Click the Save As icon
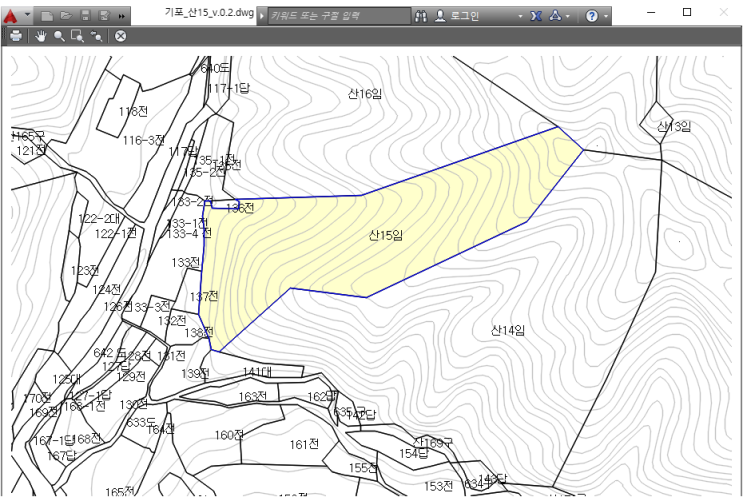743x497 pixels. pos(104,17)
